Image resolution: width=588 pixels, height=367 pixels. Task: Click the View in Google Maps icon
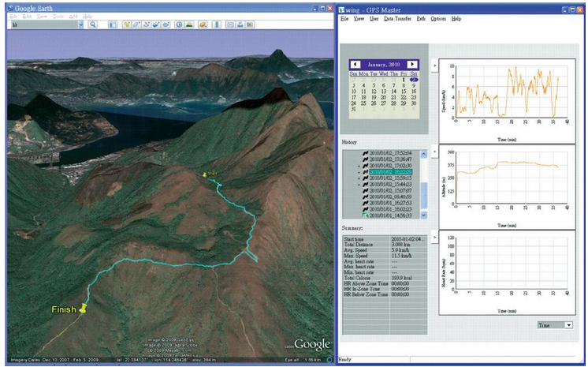coord(250,24)
